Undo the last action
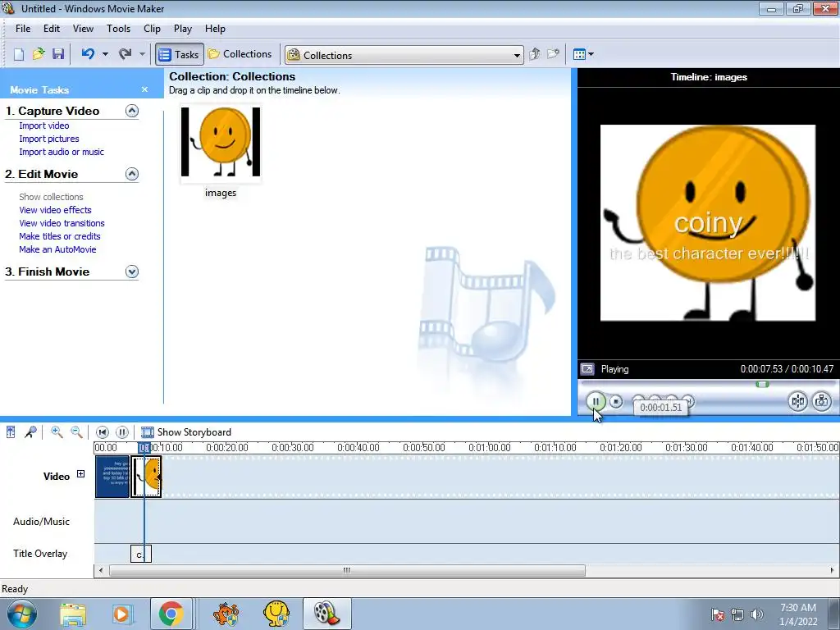Image resolution: width=840 pixels, height=630 pixels. (88, 54)
